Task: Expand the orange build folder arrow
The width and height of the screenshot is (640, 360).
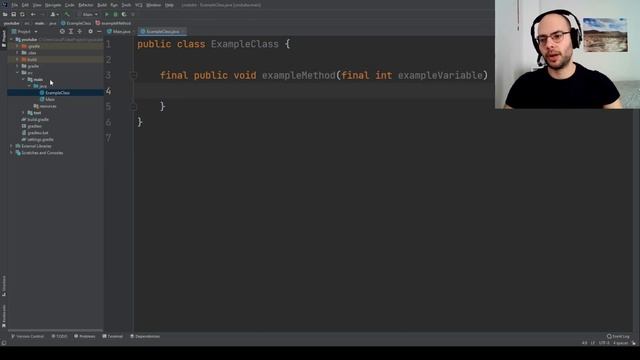Action: (18, 60)
